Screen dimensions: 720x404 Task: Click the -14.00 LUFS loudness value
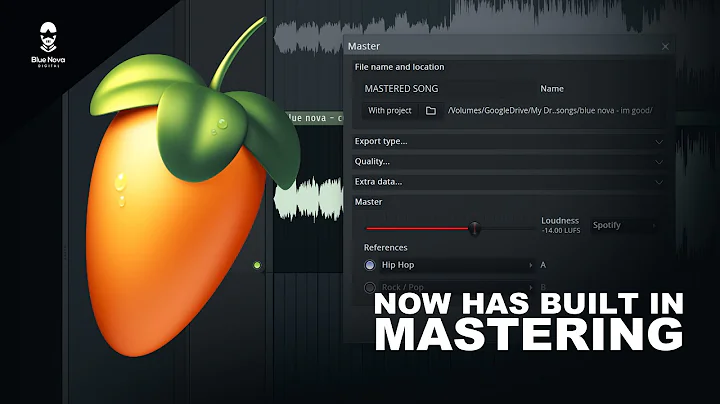click(561, 230)
